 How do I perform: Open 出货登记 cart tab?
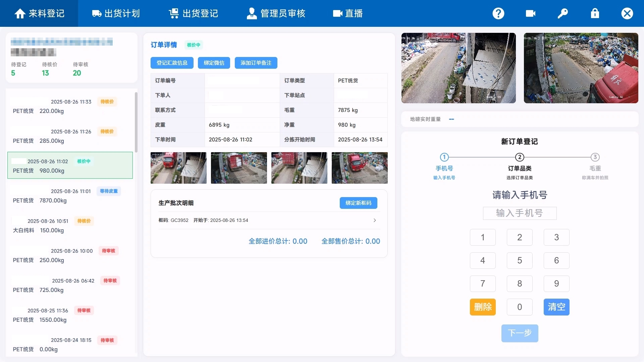coord(193,13)
